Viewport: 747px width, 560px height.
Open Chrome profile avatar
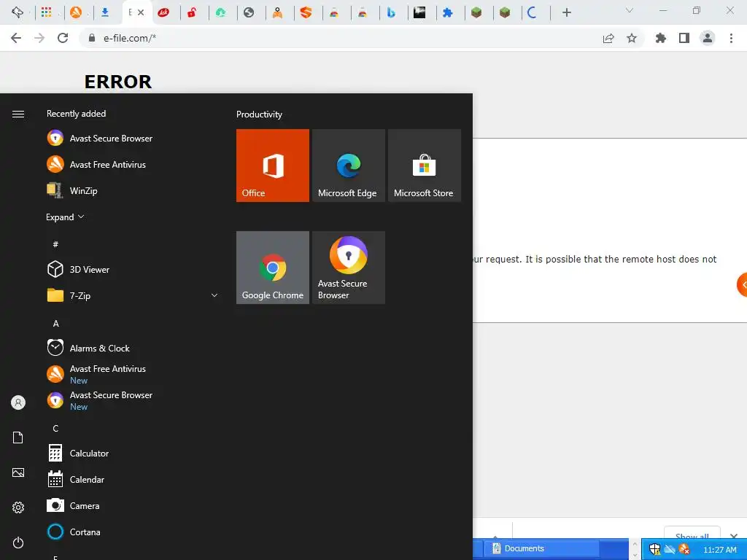pyautogui.click(x=708, y=38)
